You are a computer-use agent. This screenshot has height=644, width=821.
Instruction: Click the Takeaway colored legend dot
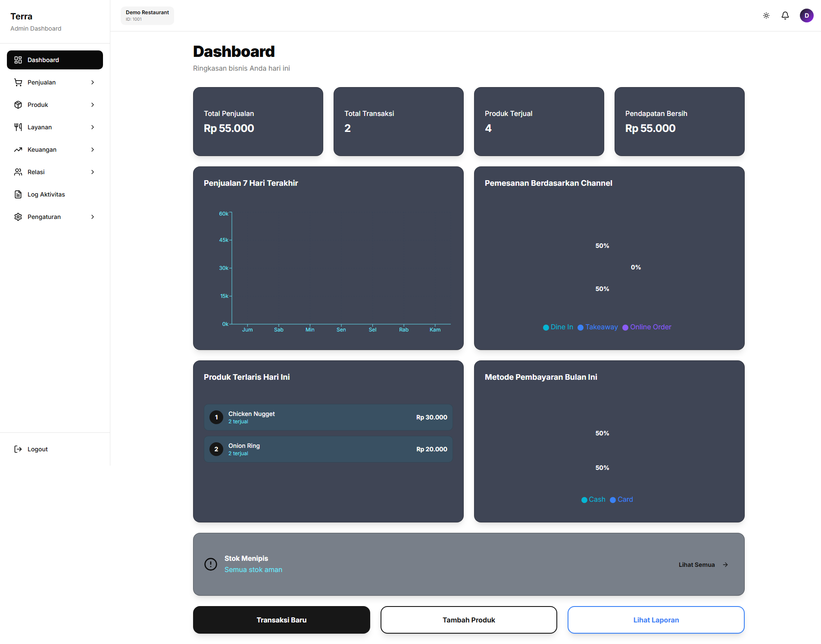click(x=581, y=327)
